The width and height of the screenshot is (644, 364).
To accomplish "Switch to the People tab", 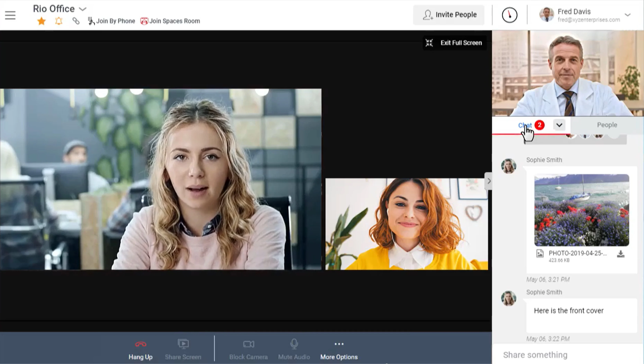I will tap(607, 125).
